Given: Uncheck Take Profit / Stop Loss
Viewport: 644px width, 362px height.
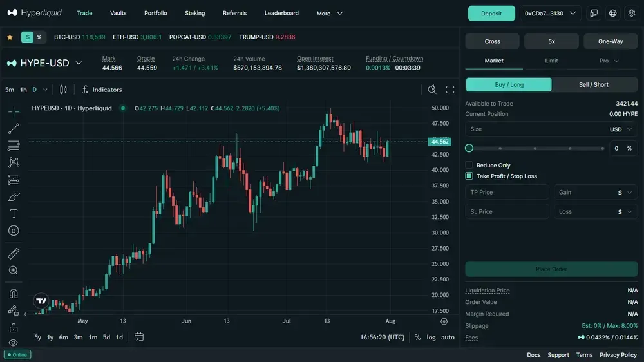Looking at the screenshot, I should pyautogui.click(x=469, y=176).
